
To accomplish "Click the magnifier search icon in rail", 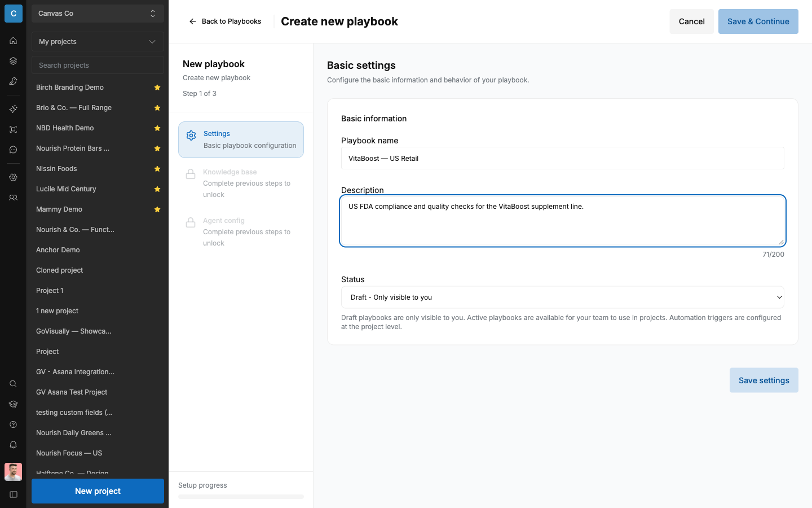I will pyautogui.click(x=13, y=384).
